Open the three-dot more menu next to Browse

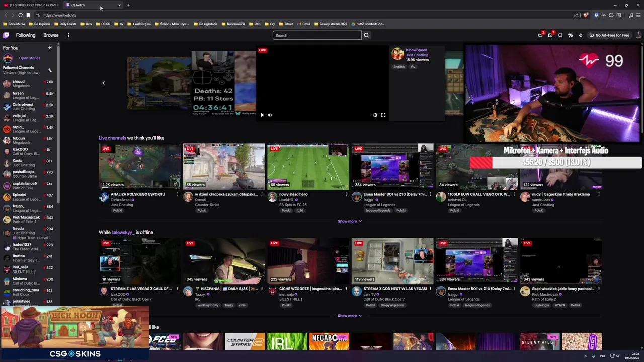point(68,35)
